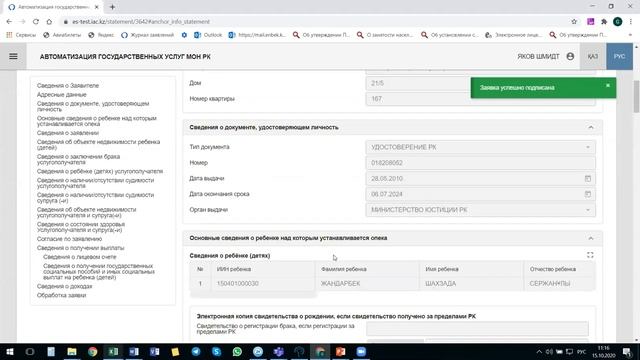
Task: Open Chrome profile avatar
Action: [x=618, y=22]
